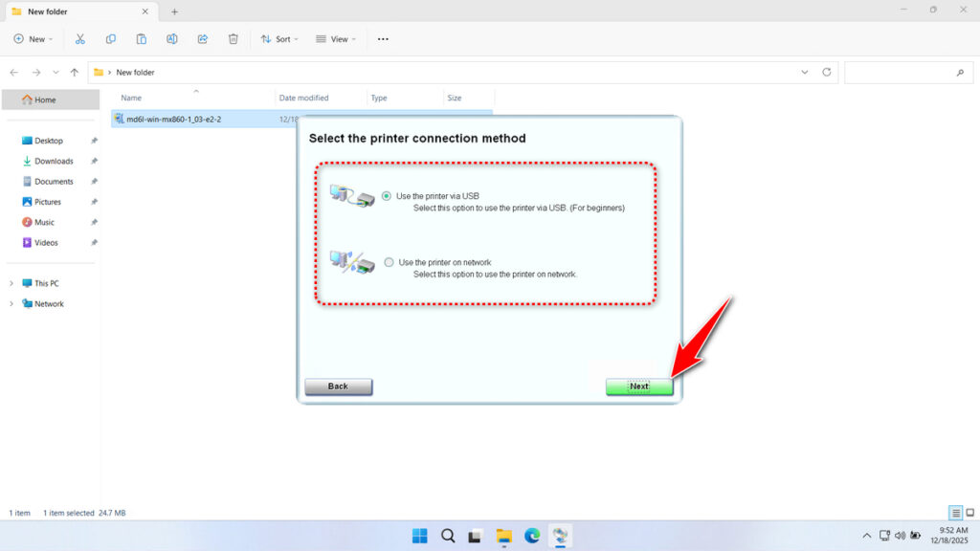
Task: Open the New item menu
Action: [33, 39]
